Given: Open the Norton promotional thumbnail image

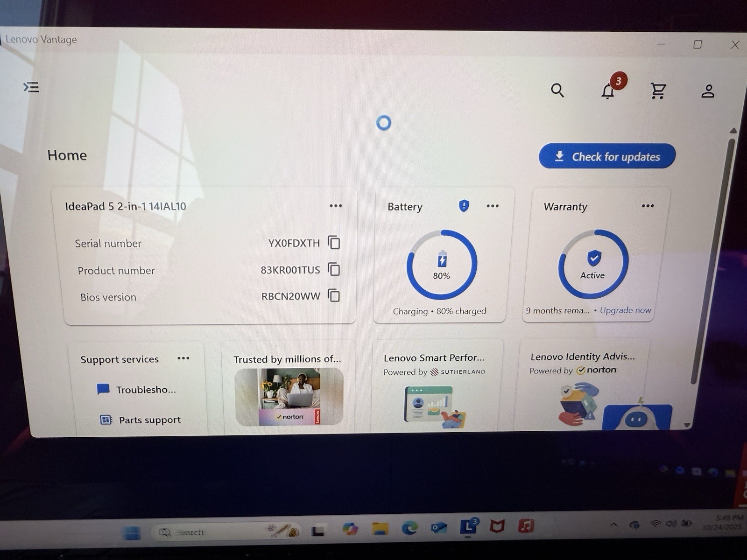Looking at the screenshot, I should click(x=289, y=397).
